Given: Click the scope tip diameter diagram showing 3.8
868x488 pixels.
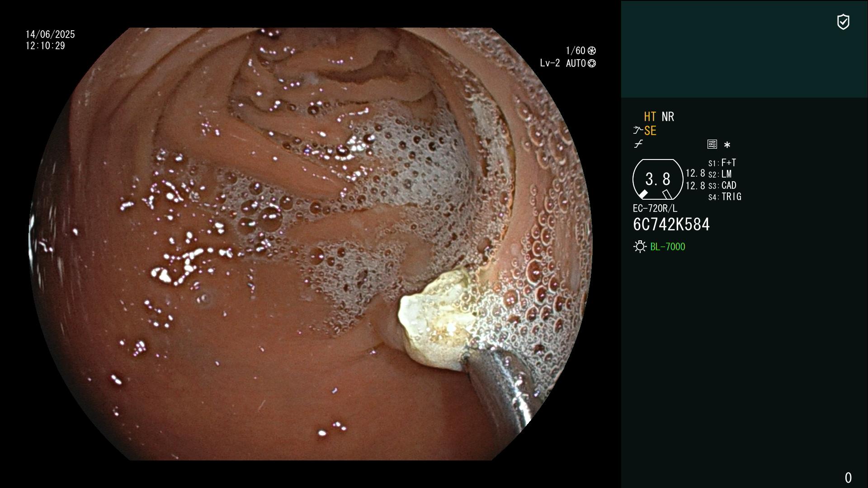Looking at the screenshot, I should (x=658, y=179).
